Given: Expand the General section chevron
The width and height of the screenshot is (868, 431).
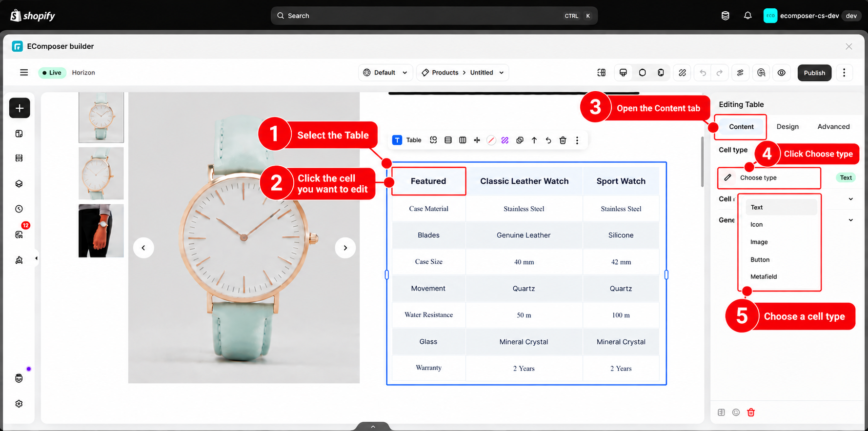Looking at the screenshot, I should 851,220.
